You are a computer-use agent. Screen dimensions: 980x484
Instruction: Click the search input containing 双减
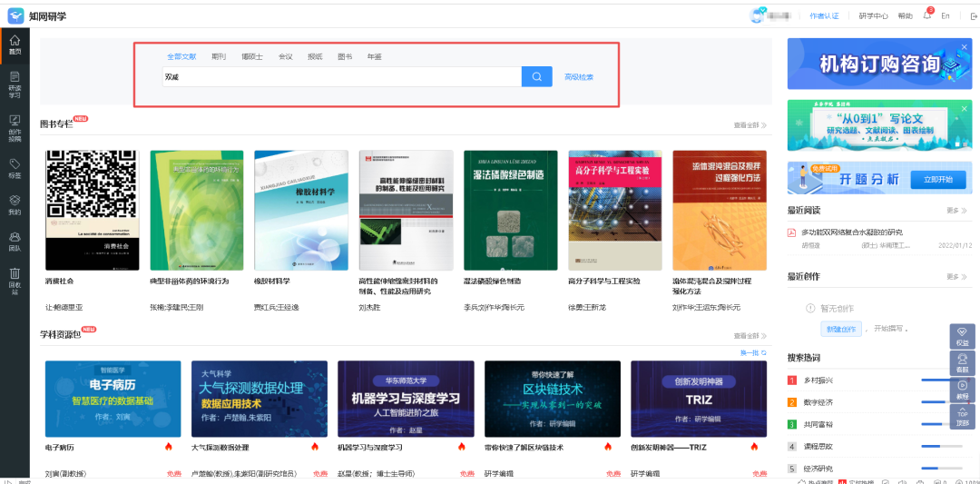(342, 77)
